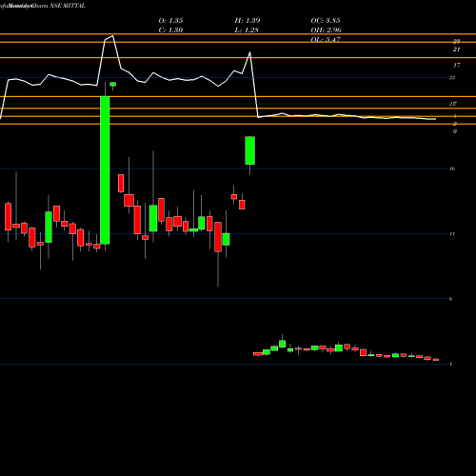
Task: Select the open value 'O: 1.35'
Action: pyautogui.click(x=170, y=21)
